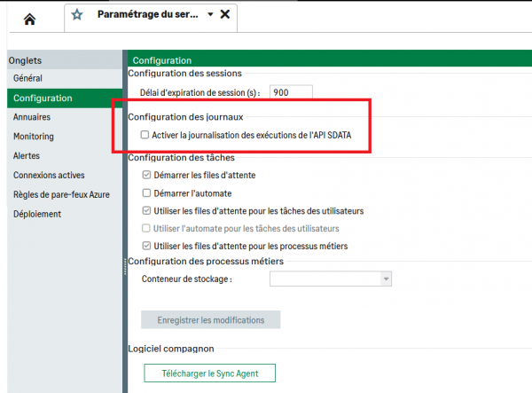Select the Configuration tab in sidebar
Viewport: 532px width, 393px height.
65,98
